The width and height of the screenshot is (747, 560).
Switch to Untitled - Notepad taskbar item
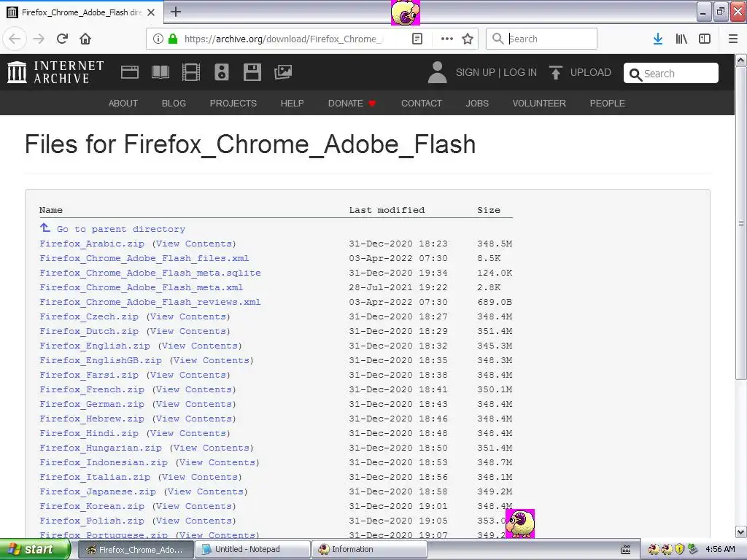coord(253,550)
